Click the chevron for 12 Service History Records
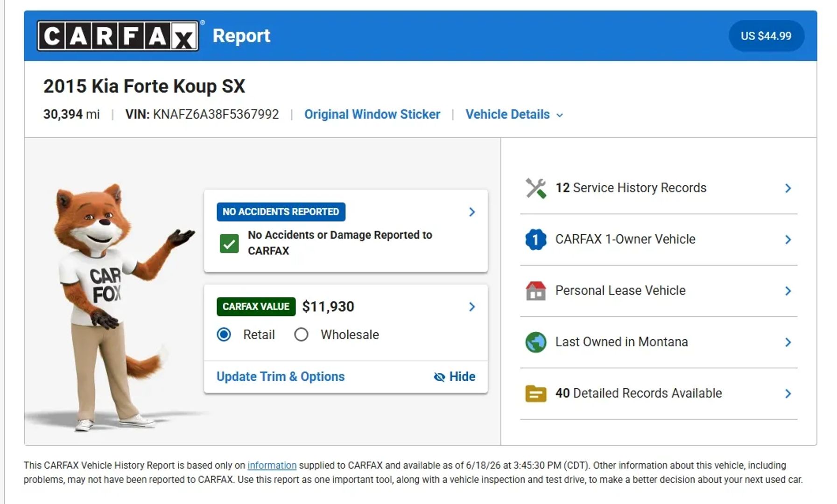Viewport: 837px width, 504px height. [788, 188]
